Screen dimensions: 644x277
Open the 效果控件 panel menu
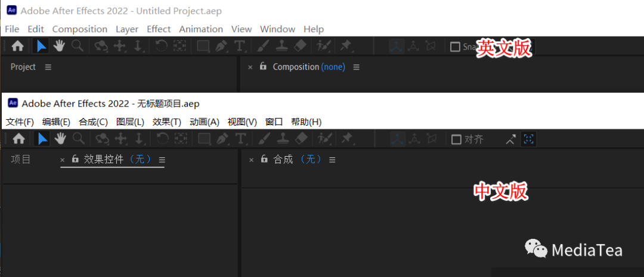click(162, 160)
